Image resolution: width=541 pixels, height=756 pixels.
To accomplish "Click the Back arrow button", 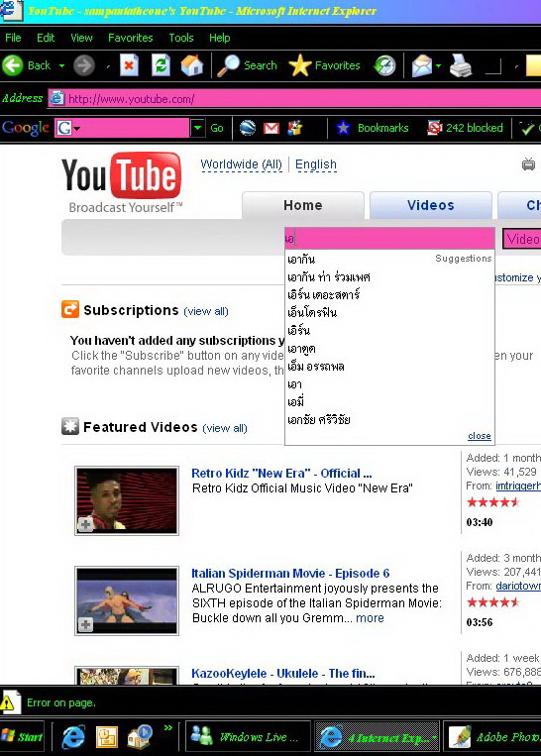I will (x=13, y=65).
